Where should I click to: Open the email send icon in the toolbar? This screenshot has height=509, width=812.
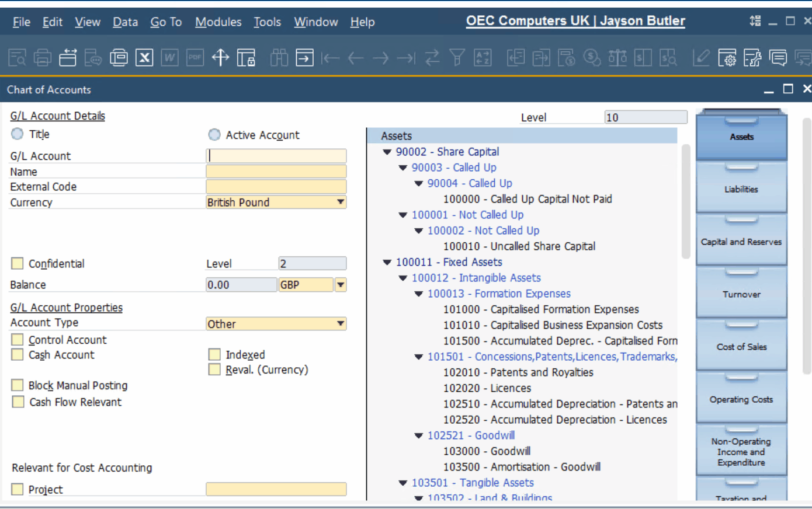[92, 57]
